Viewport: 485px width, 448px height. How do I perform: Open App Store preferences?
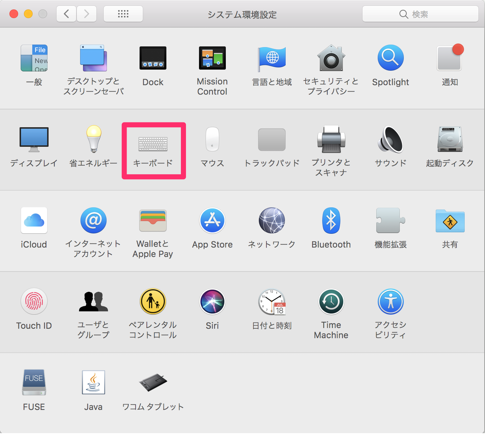click(x=212, y=220)
